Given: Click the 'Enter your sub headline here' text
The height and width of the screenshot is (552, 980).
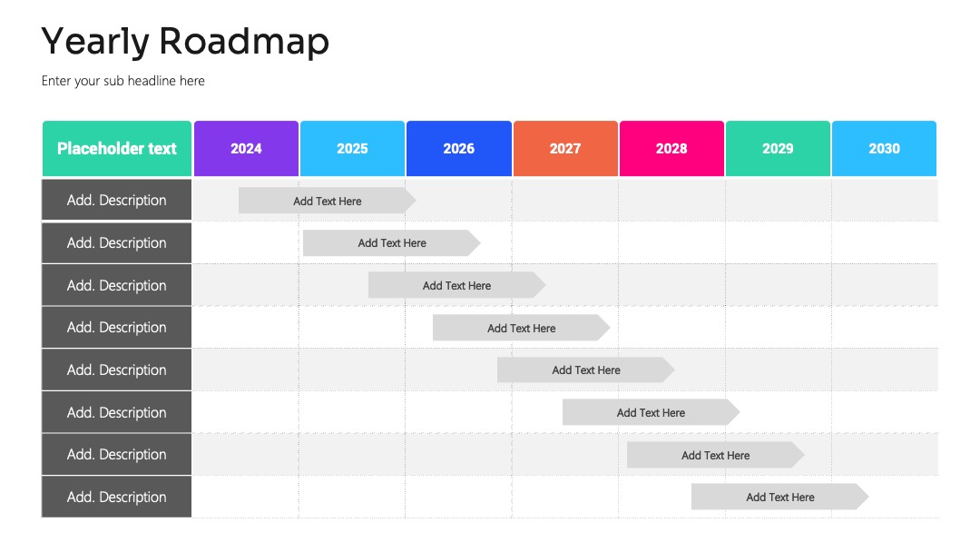Looking at the screenshot, I should coord(123,81).
